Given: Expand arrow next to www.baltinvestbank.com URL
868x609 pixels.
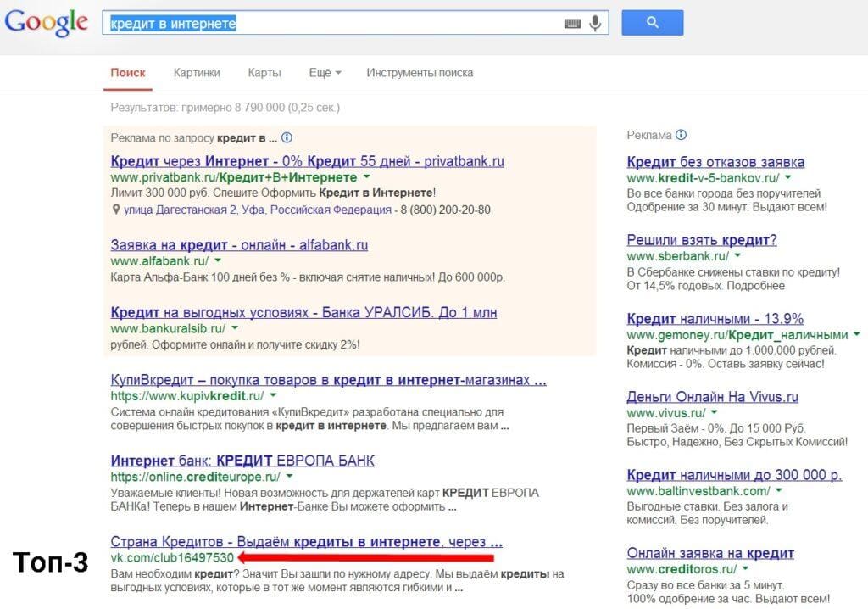Looking at the screenshot, I should pos(779,491).
